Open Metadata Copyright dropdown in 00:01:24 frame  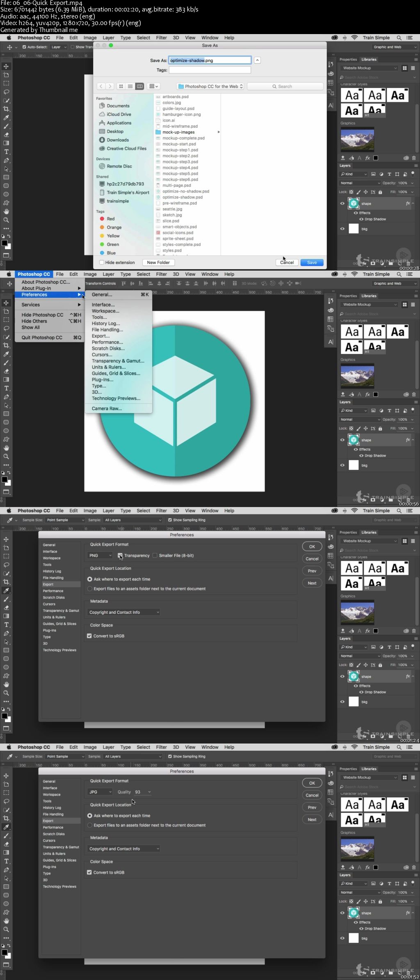124,612
